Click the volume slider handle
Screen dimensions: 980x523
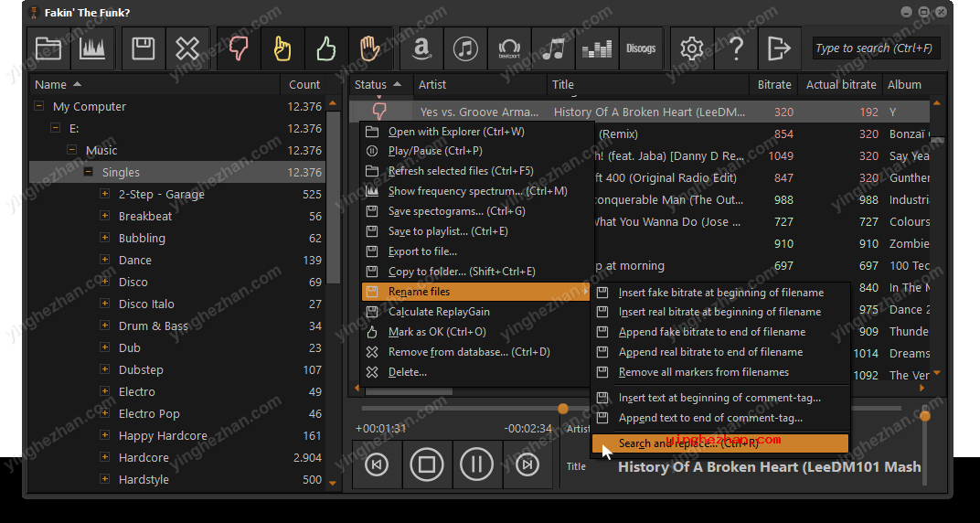click(x=925, y=416)
